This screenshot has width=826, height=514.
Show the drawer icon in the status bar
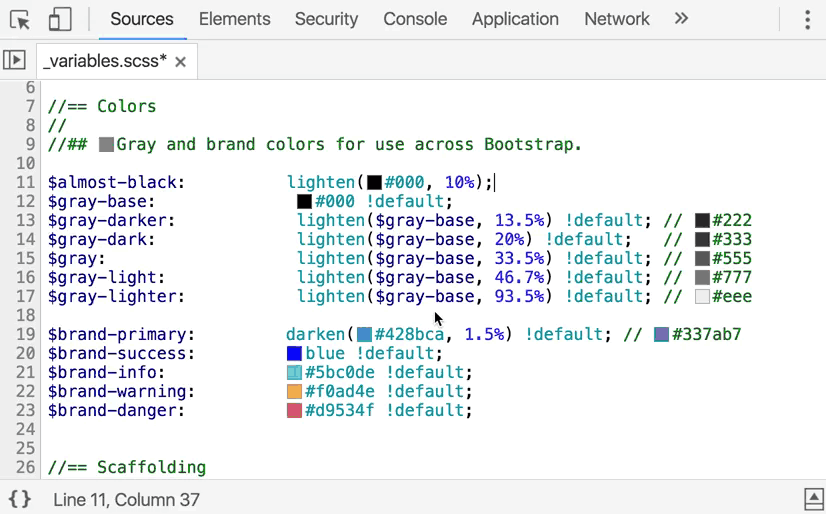pos(813,499)
